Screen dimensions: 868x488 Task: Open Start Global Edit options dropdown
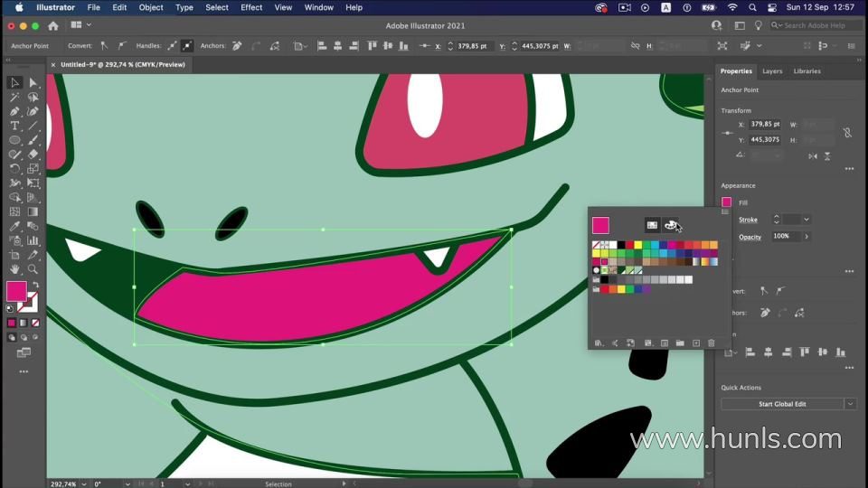(x=850, y=404)
